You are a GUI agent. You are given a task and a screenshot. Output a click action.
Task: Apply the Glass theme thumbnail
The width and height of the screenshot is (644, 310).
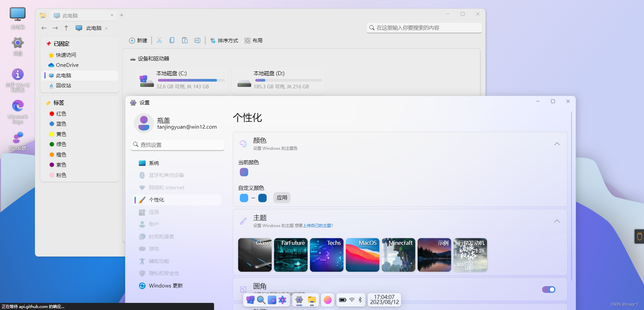coord(255,255)
